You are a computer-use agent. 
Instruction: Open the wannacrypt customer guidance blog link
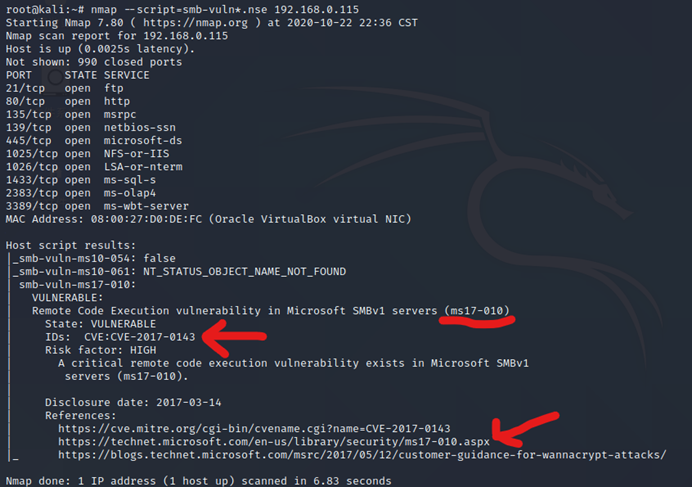point(362,455)
